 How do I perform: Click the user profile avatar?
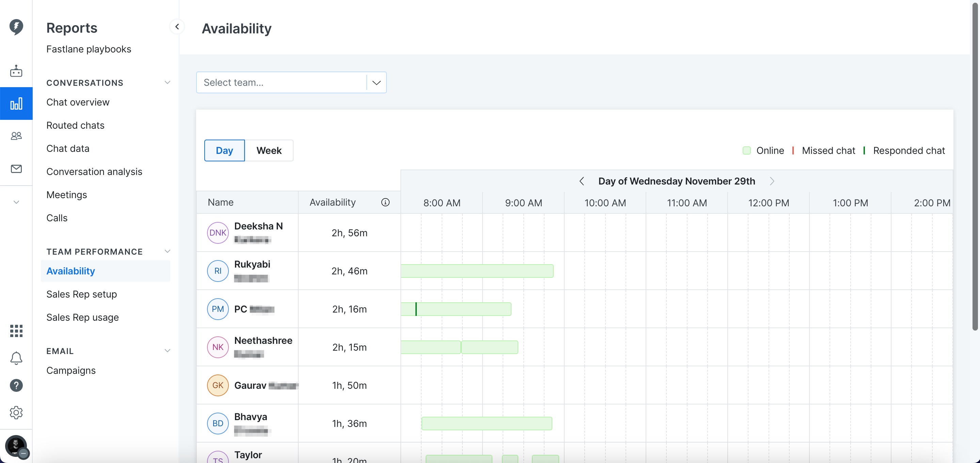tap(16, 446)
